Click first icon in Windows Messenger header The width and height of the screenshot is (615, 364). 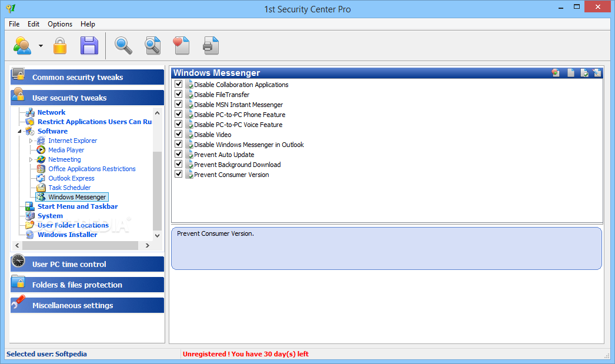[x=556, y=73]
